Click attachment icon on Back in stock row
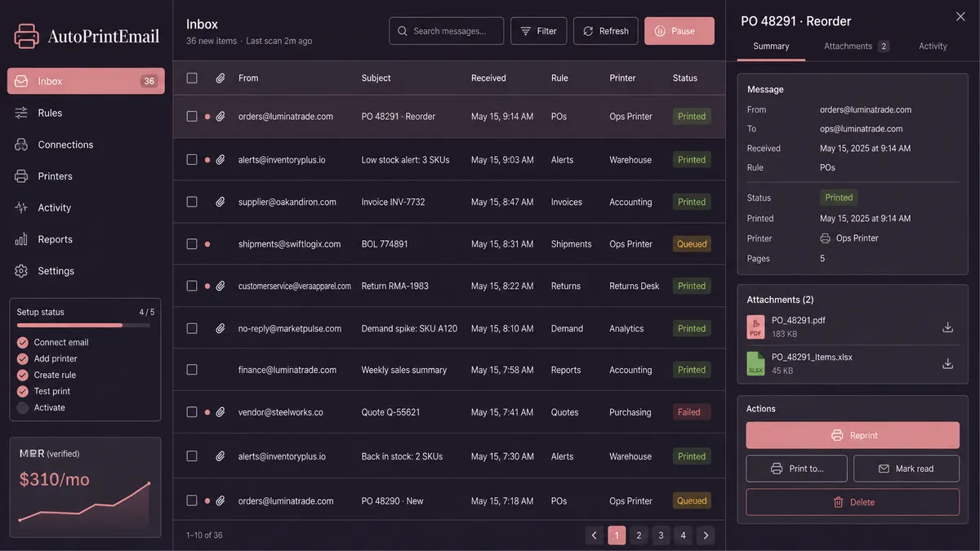980x551 pixels. point(220,456)
